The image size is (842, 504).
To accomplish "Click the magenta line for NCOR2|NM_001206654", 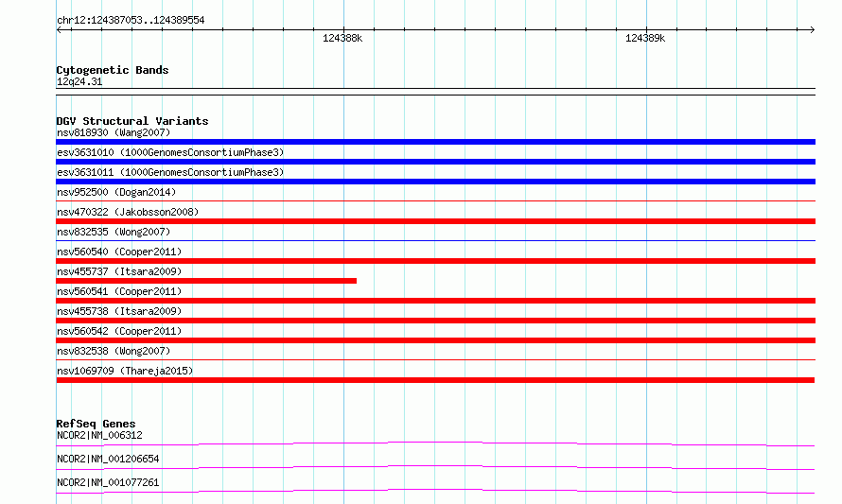I will pos(435,467).
